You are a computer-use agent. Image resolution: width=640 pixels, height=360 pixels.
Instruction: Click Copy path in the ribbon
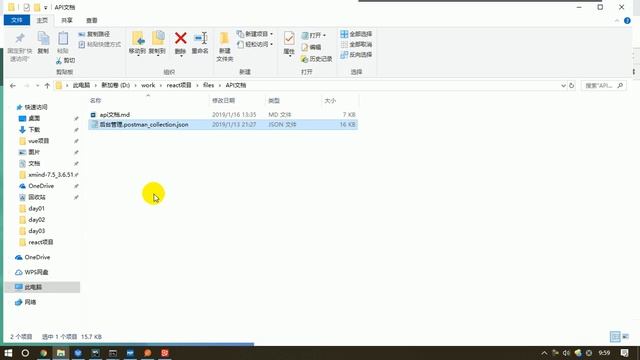[94, 34]
